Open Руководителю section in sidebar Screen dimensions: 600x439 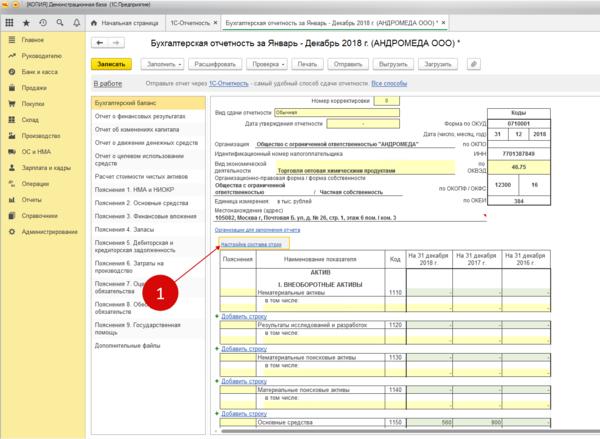coord(41,56)
